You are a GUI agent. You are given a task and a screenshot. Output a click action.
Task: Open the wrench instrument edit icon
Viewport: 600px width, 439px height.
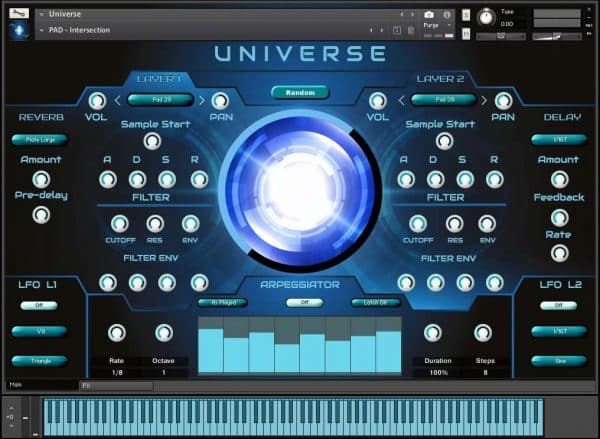[x=19, y=13]
